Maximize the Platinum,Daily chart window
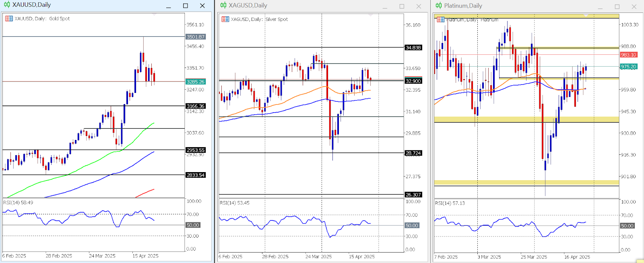The width and height of the screenshot is (644, 263). [617, 7]
